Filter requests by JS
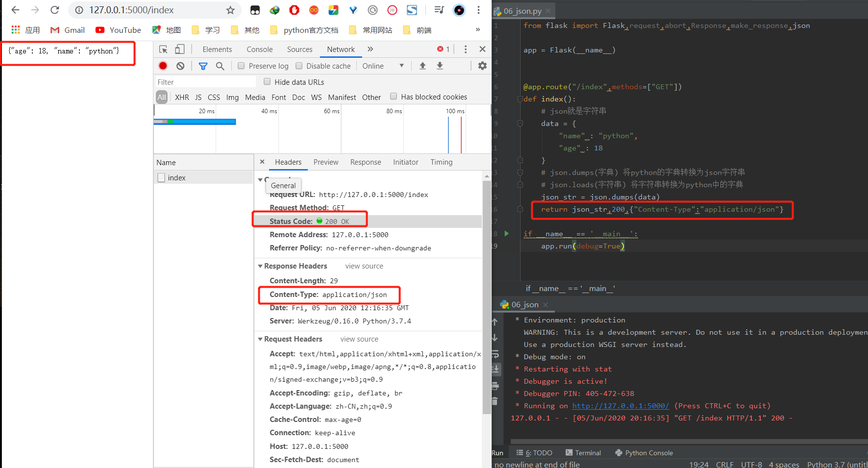The height and width of the screenshot is (468, 868). [x=198, y=97]
